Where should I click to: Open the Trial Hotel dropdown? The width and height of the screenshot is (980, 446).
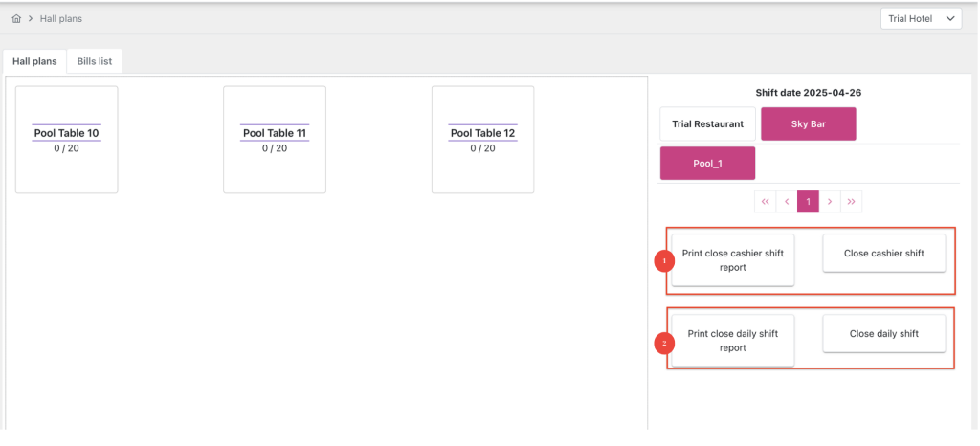tap(922, 19)
